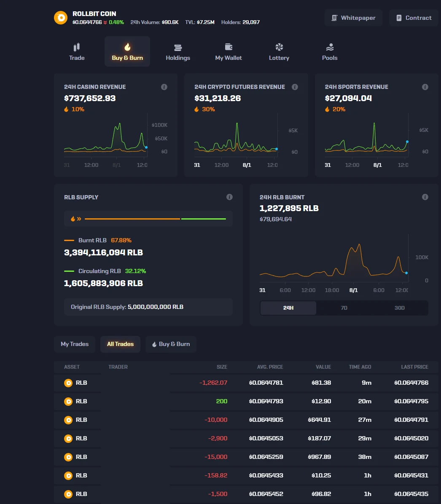Switch to the Pools tab
The width and height of the screenshot is (441, 504).
[x=330, y=51]
